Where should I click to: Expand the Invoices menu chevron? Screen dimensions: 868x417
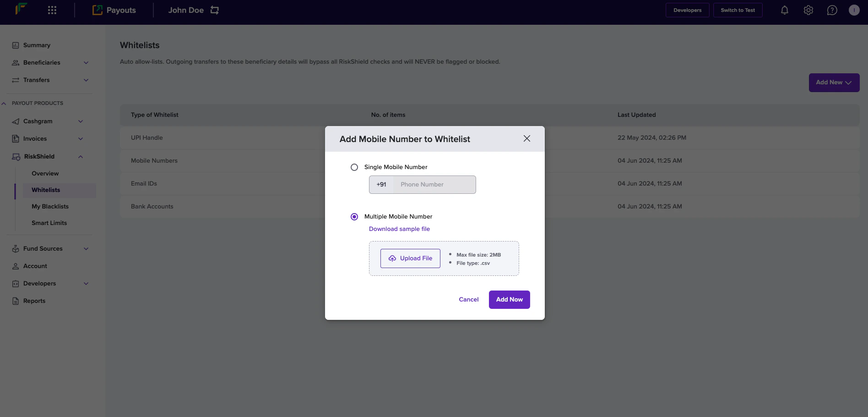coord(81,139)
